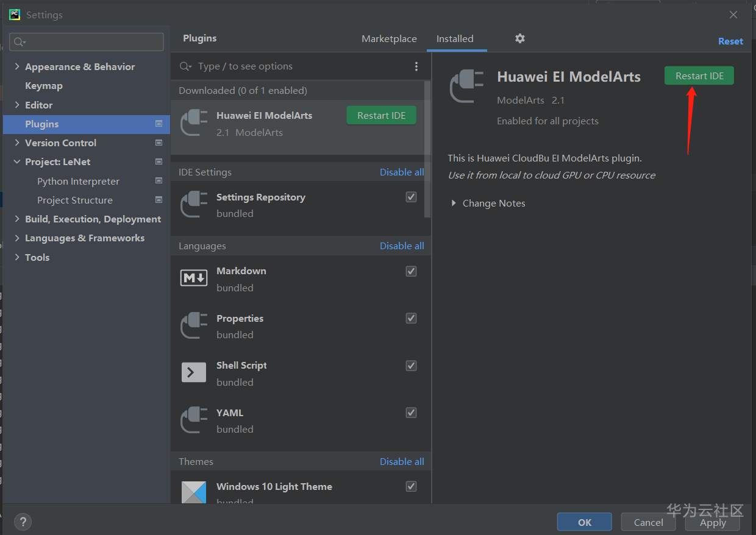The width and height of the screenshot is (756, 535).
Task: Click the Shell Script terminal icon
Action: 194,372
